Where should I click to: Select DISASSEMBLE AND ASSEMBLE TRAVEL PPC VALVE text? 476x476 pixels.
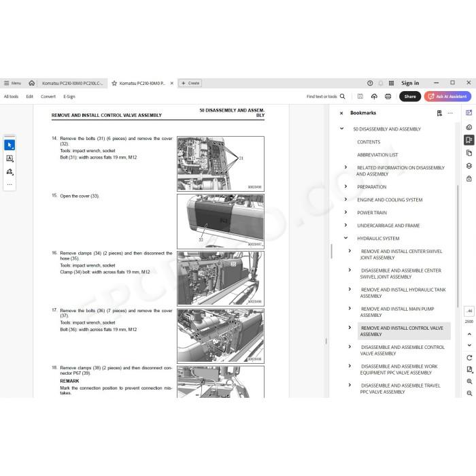point(400,389)
